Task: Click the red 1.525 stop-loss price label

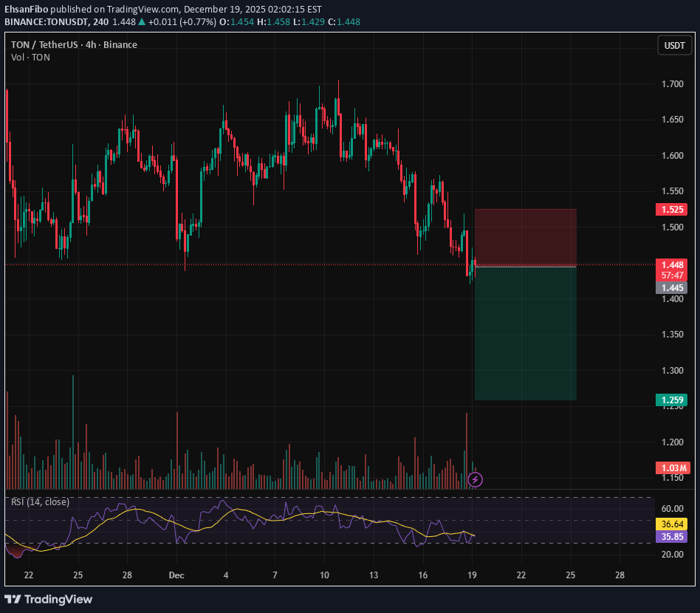Action: tap(671, 210)
